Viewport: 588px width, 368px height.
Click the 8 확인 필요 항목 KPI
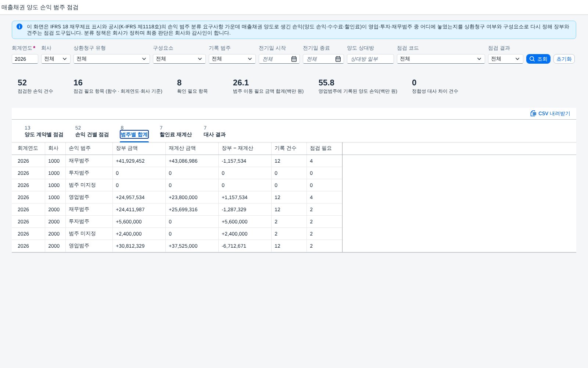pyautogui.click(x=192, y=86)
